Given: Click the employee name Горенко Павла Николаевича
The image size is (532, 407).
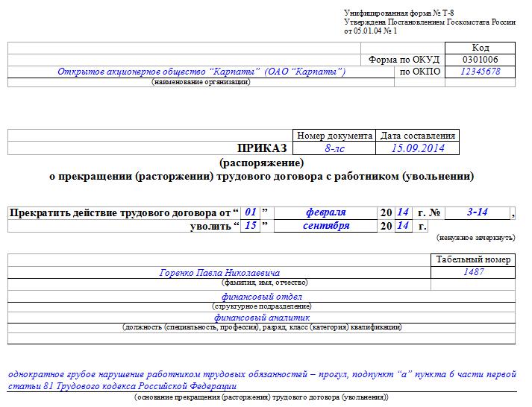Looking at the screenshot, I should point(219,273).
